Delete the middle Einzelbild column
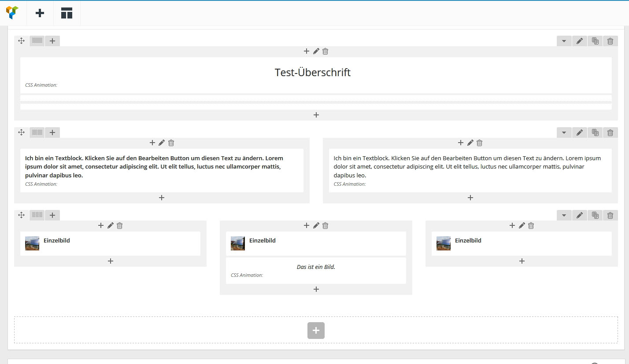Image resolution: width=629 pixels, height=364 pixels. coord(326,225)
